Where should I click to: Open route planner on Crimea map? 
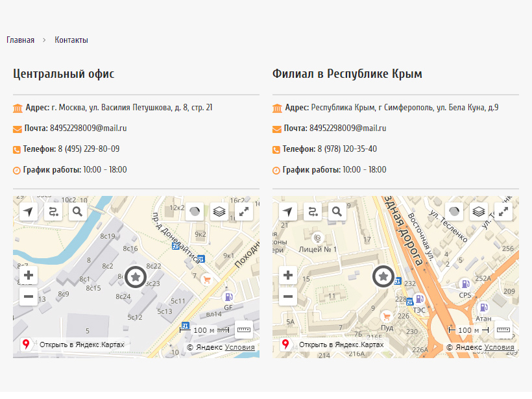pos(313,212)
